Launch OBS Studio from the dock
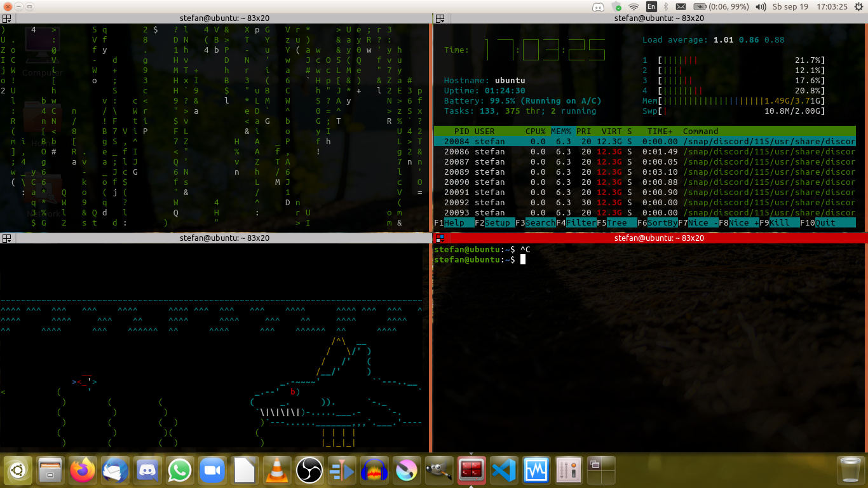The height and width of the screenshot is (488, 868). click(309, 471)
